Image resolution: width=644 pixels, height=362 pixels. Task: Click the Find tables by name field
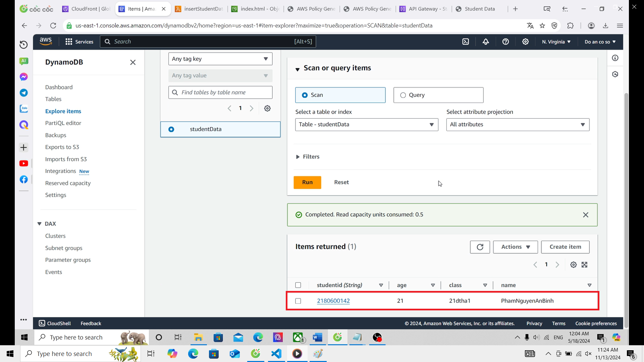pos(220,93)
